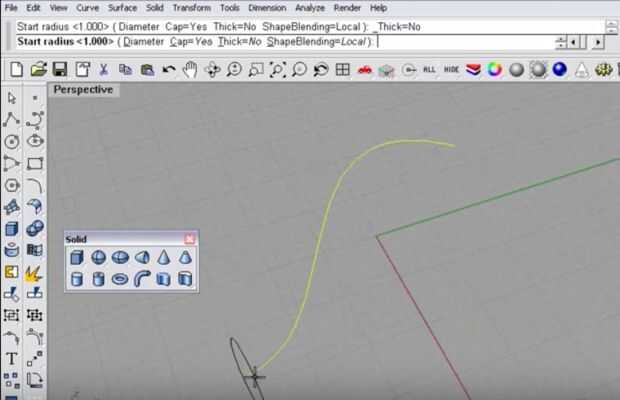Image resolution: width=620 pixels, height=400 pixels.
Task: Cut selection with scissors icon
Action: point(104,70)
